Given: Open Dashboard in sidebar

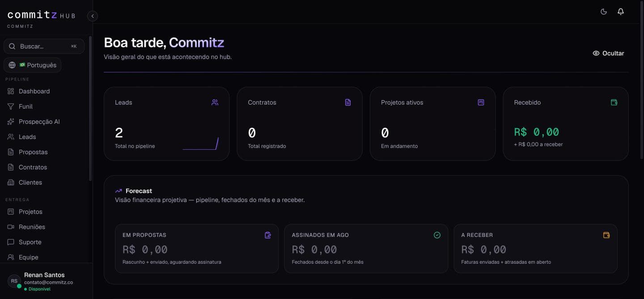Looking at the screenshot, I should point(45,91).
